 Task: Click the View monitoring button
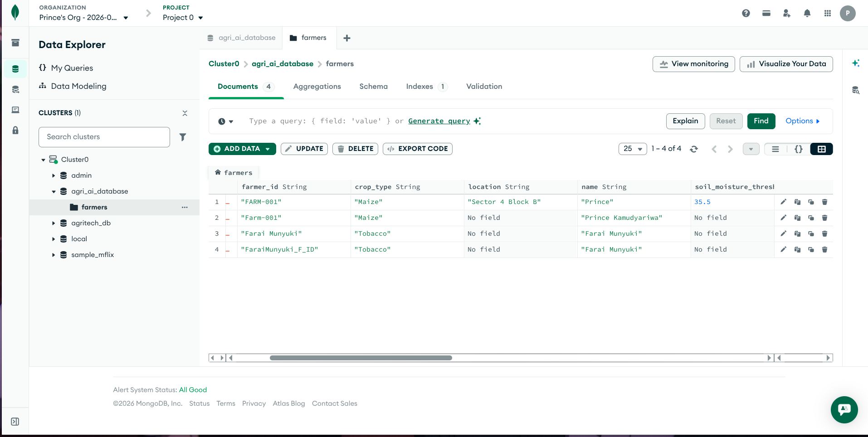[x=693, y=64]
